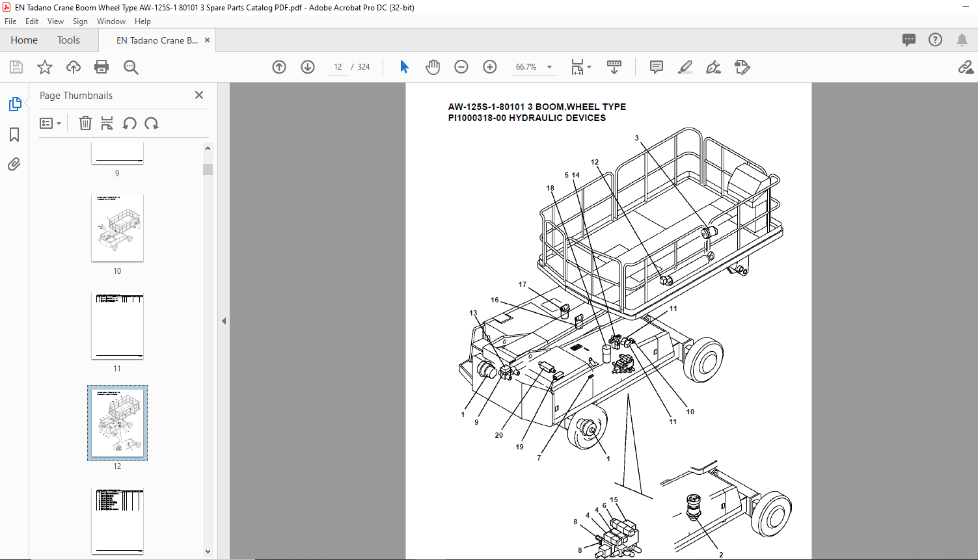The height and width of the screenshot is (560, 978).
Task: Close the Page Thumbnails panel
Action: [199, 95]
